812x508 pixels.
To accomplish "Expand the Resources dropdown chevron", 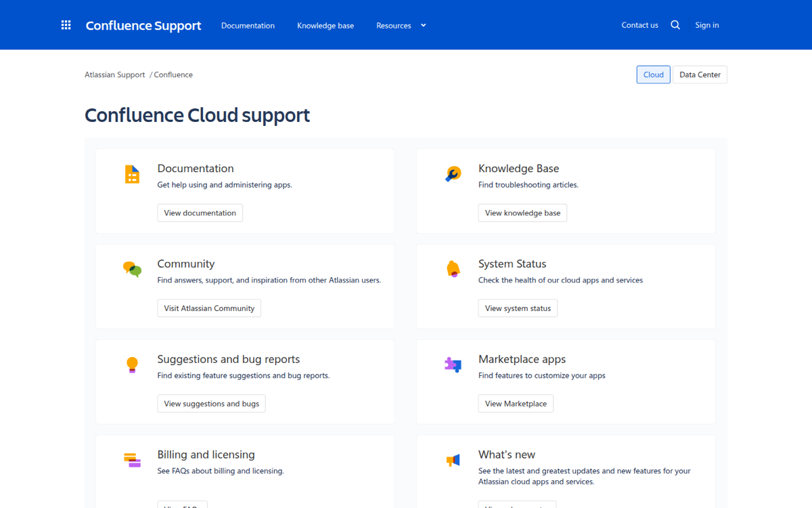I will [424, 25].
